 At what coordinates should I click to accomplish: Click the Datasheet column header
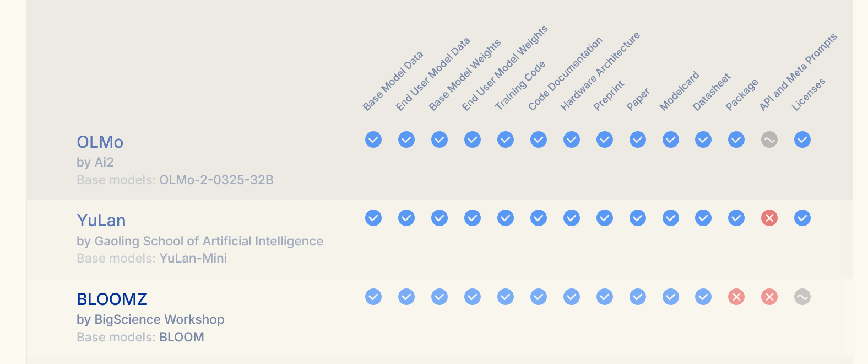point(712,92)
